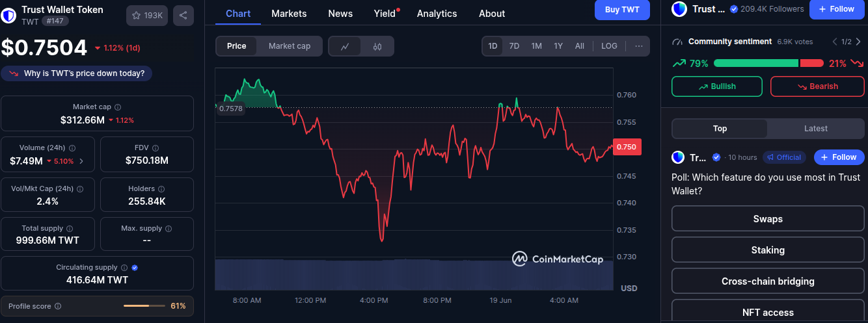Select the 7D time range
868x323 pixels.
[x=514, y=46]
